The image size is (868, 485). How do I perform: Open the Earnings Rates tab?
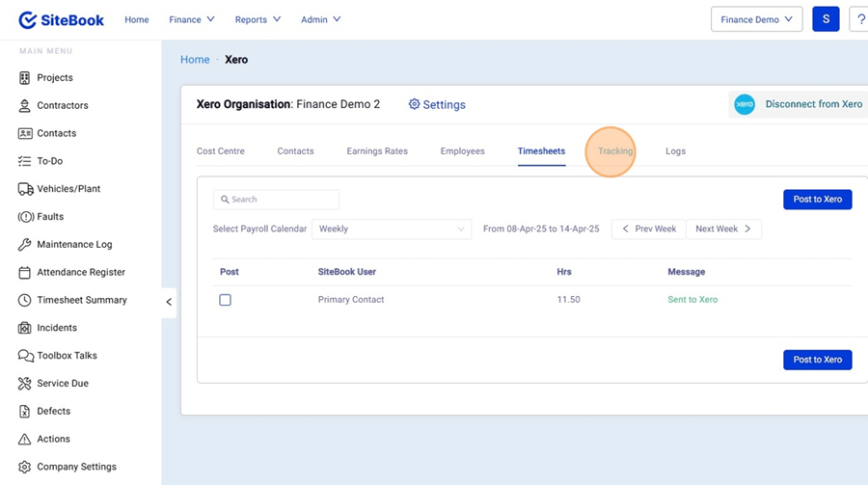click(x=377, y=151)
